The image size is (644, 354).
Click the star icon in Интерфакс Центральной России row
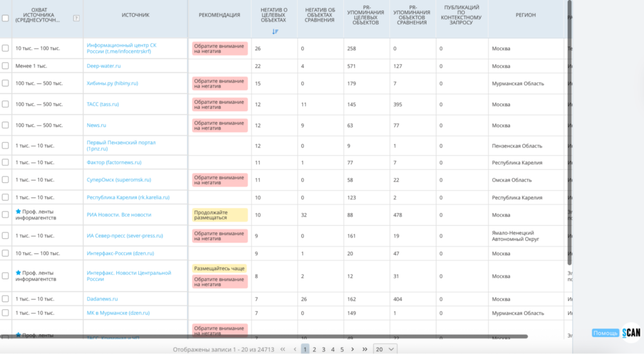click(x=18, y=273)
